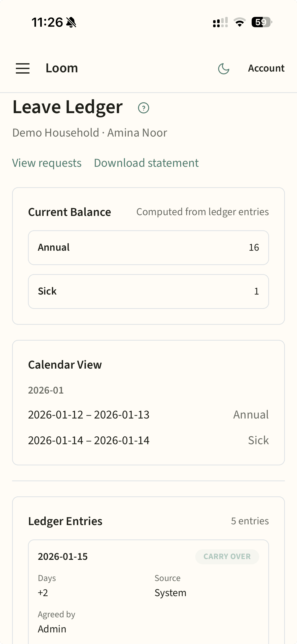Open the Account menu
The image size is (297, 644).
[x=266, y=68]
